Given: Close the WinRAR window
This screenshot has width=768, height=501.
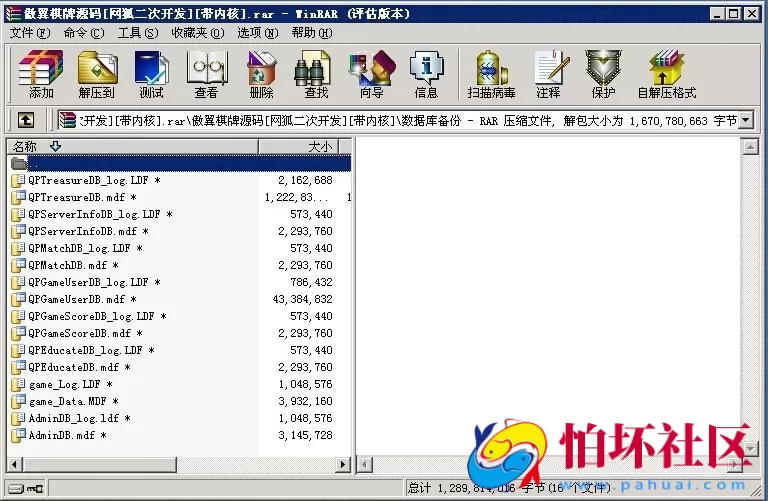Looking at the screenshot, I should 751,13.
